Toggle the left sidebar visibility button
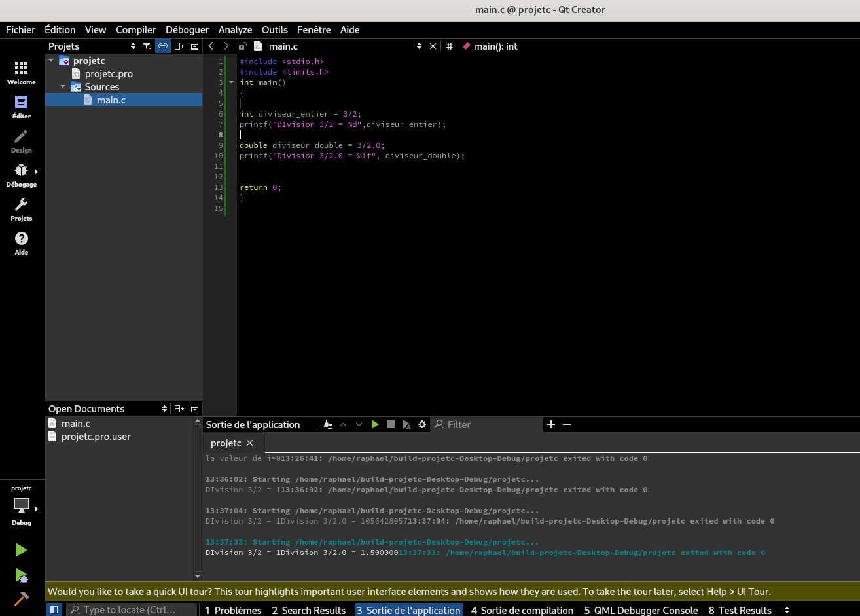This screenshot has width=860, height=616. pyautogui.click(x=54, y=609)
